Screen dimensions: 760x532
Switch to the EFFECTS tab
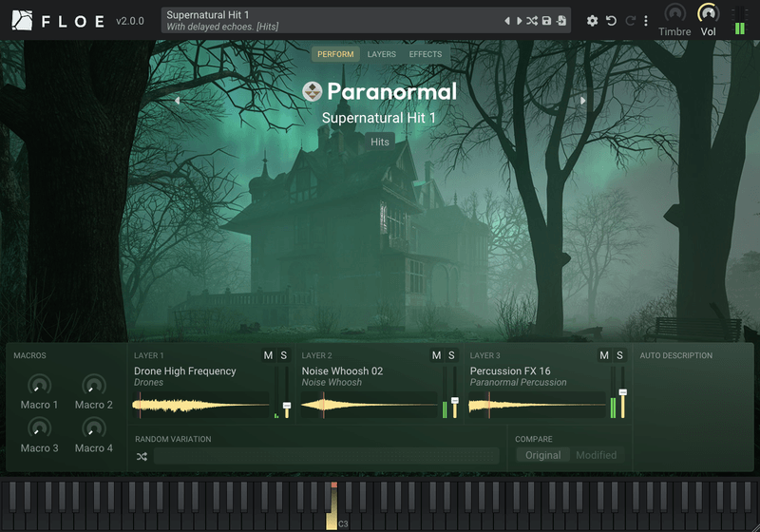coord(425,54)
